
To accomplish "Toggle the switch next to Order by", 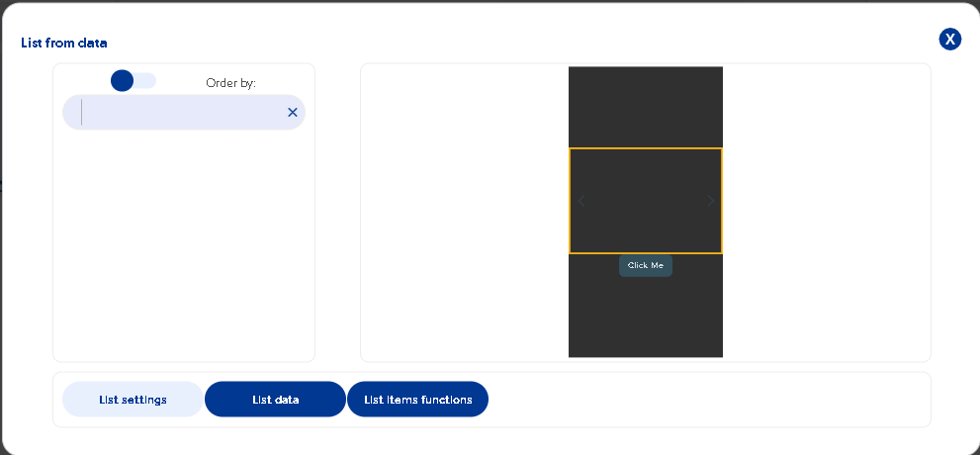I will (x=134, y=81).
